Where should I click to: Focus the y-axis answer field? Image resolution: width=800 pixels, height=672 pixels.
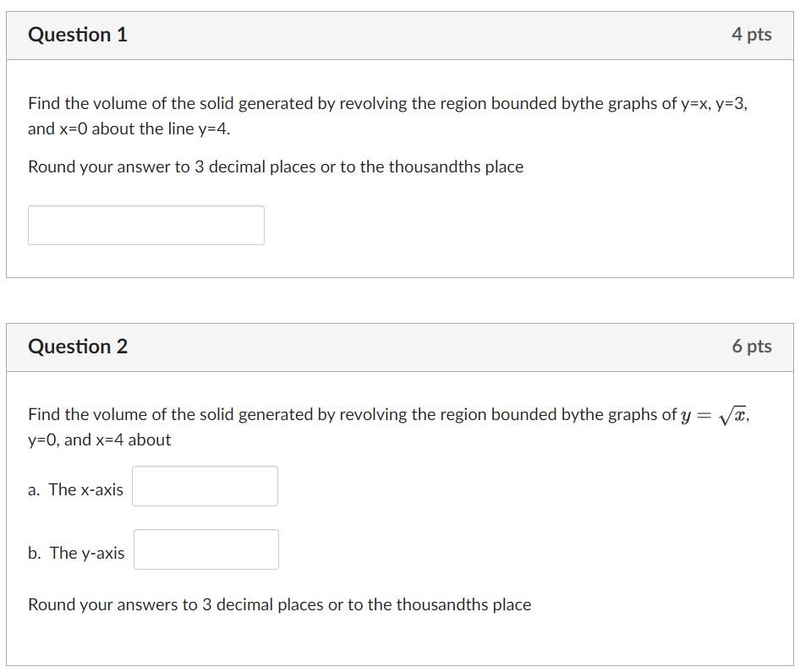point(206,549)
